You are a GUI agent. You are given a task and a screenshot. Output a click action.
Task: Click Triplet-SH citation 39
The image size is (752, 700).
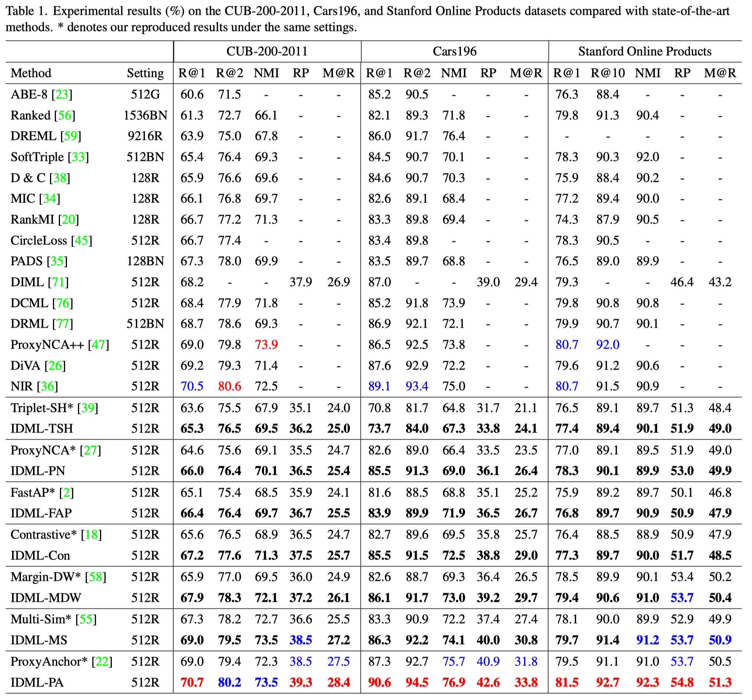[x=88, y=408]
